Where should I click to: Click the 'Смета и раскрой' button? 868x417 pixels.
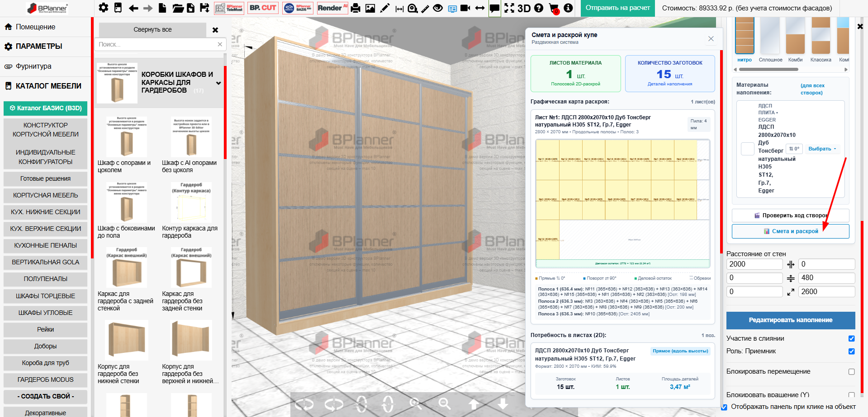point(790,231)
